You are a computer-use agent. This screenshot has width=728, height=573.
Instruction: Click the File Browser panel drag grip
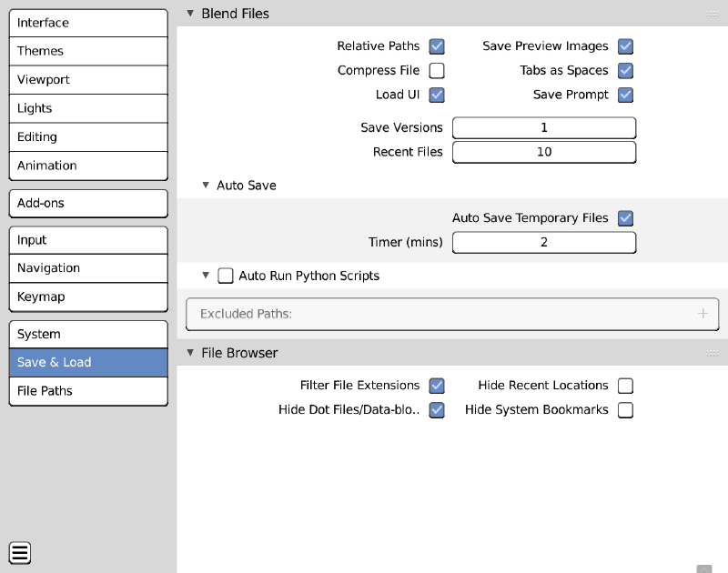click(x=713, y=353)
